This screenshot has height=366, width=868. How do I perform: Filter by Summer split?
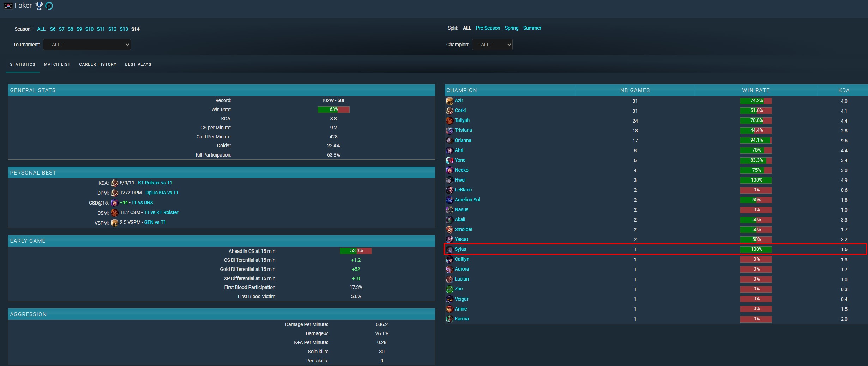pos(532,28)
